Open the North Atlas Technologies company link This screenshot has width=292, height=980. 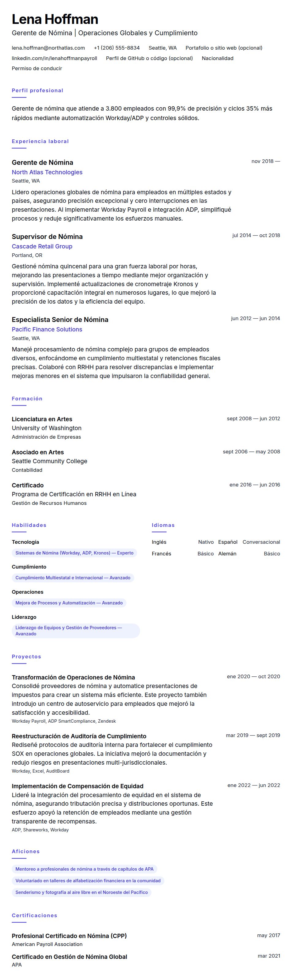click(47, 172)
